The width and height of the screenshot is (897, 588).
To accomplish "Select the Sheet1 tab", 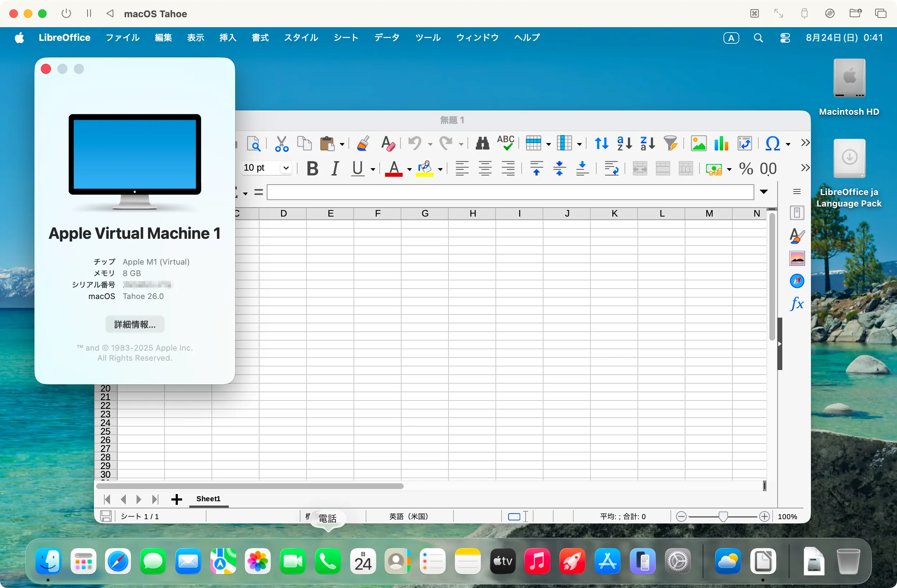I will 208,499.
